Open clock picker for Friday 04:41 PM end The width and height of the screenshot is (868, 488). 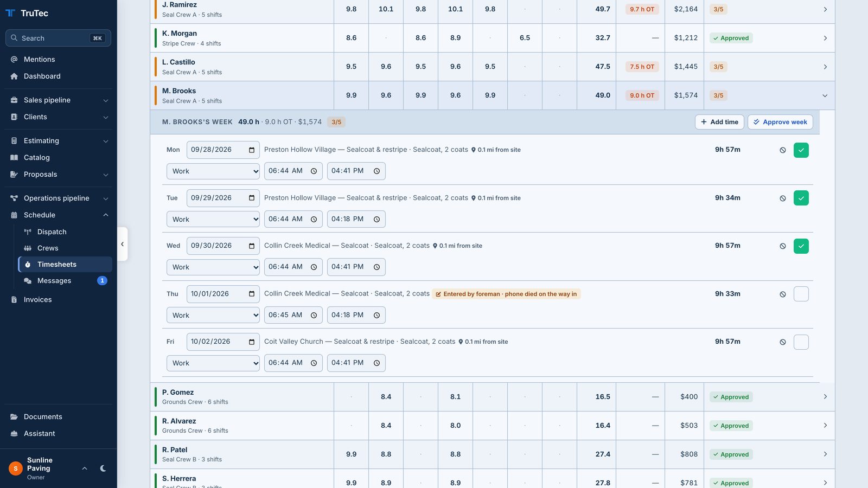(376, 363)
